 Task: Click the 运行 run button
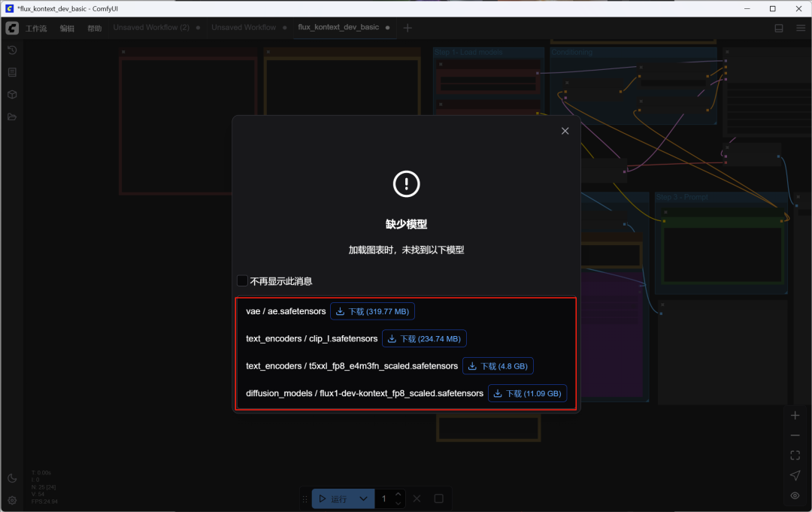(333, 498)
